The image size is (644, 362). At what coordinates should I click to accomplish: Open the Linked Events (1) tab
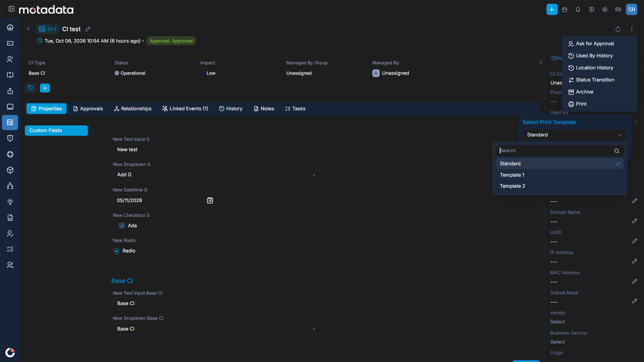[x=185, y=109]
